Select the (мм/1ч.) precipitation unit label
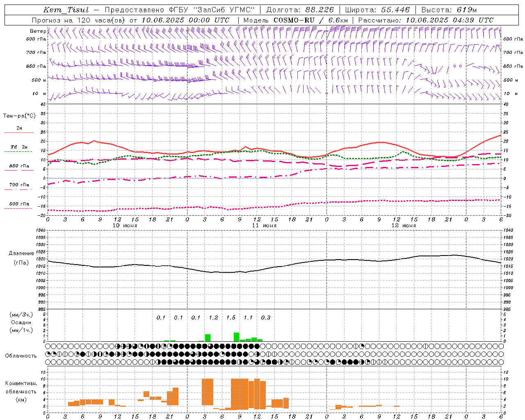This screenshot has width=525, height=420. click(21, 330)
